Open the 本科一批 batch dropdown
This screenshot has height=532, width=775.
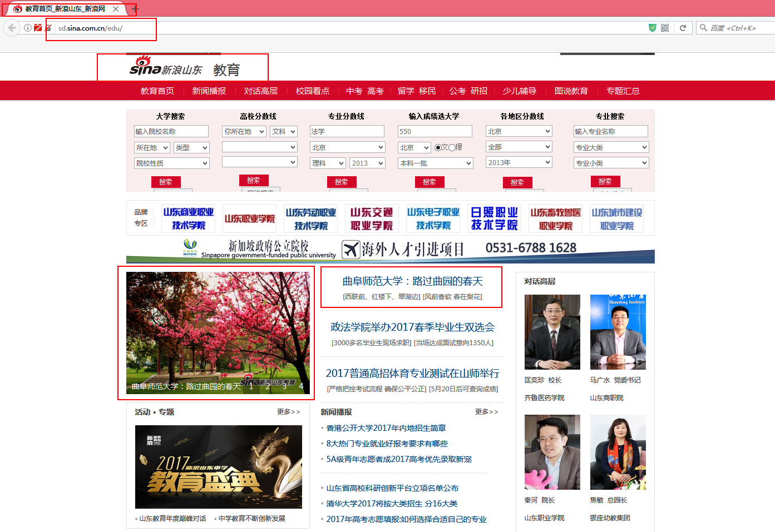click(435, 163)
